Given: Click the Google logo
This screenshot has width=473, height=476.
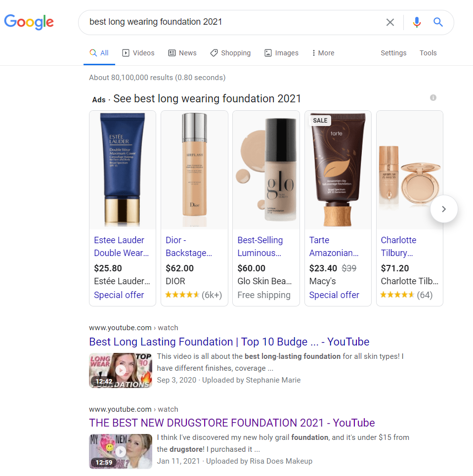Looking at the screenshot, I should tap(29, 22).
